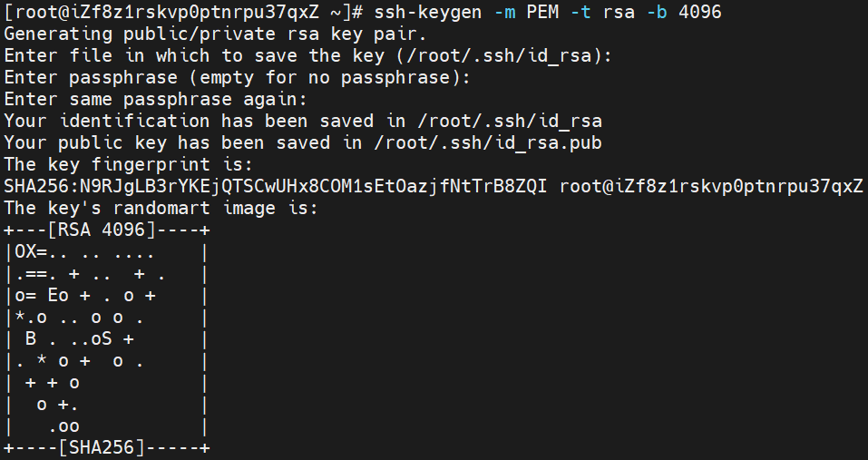Click the 4096 key size argument
Viewport: 868px width, 460px height.
coord(700,12)
